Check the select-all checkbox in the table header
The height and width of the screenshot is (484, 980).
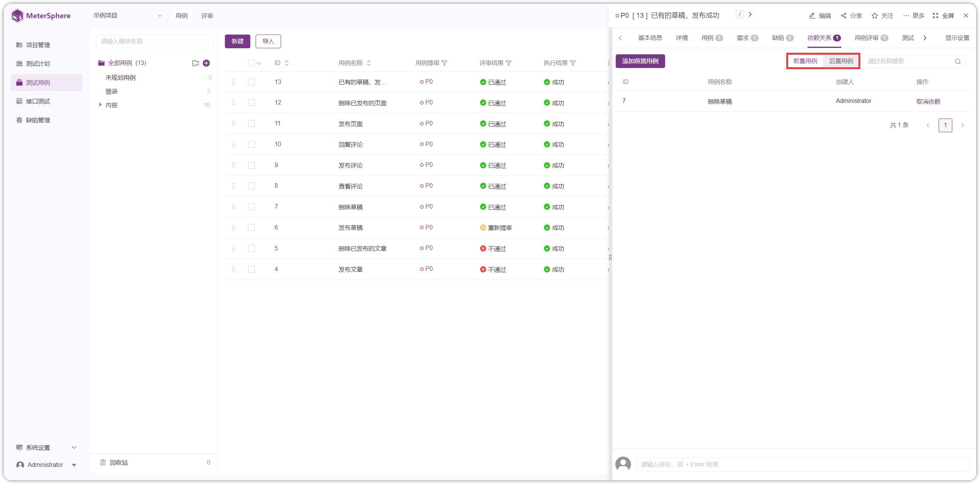pos(251,63)
